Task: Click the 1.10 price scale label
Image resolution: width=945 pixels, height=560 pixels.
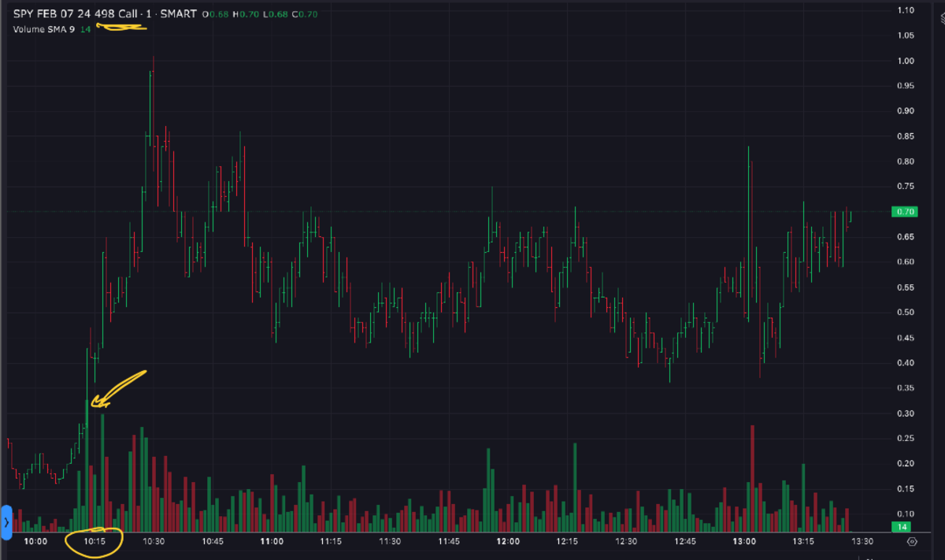Action: pos(905,10)
